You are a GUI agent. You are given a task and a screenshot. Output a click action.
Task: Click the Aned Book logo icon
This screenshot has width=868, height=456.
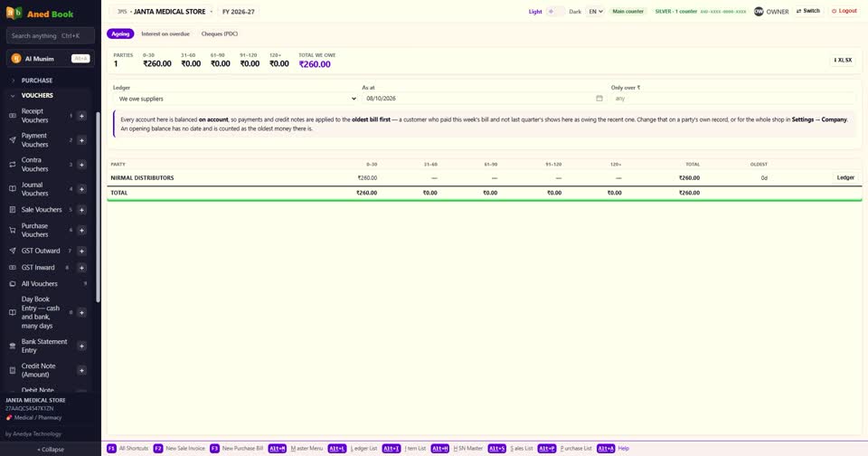pos(14,13)
